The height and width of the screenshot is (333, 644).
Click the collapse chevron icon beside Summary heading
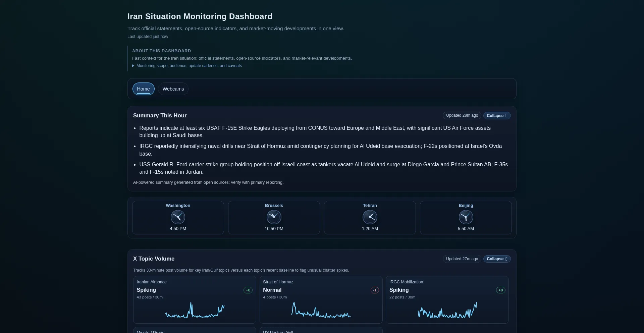pyautogui.click(x=506, y=115)
